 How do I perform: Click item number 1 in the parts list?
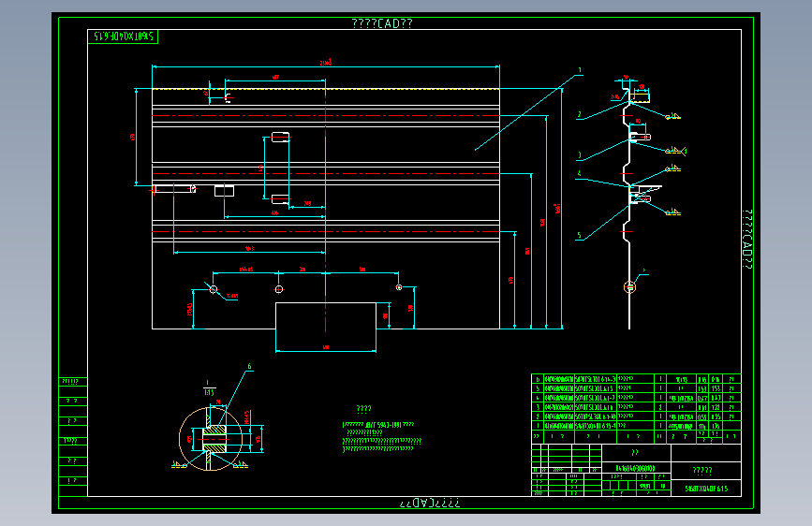tap(537, 426)
